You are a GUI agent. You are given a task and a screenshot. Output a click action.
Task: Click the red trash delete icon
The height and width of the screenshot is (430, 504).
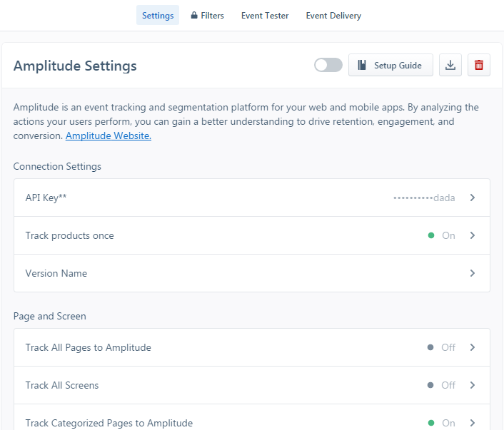(478, 66)
